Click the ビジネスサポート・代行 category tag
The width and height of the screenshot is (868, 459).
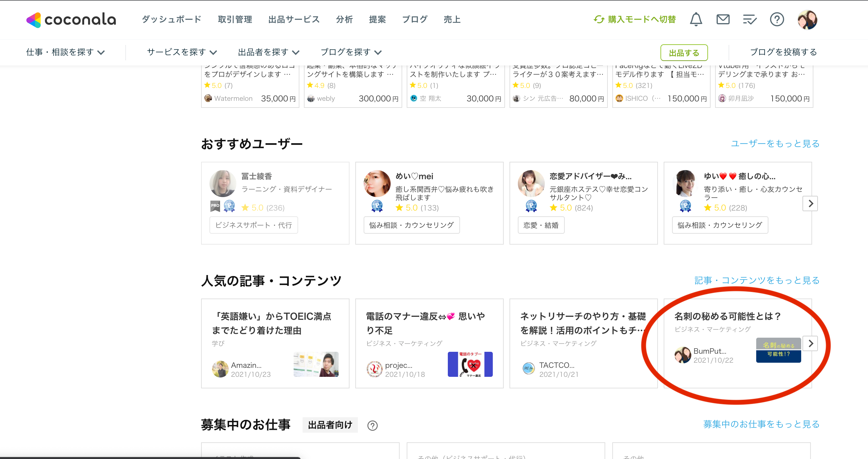[x=253, y=225]
